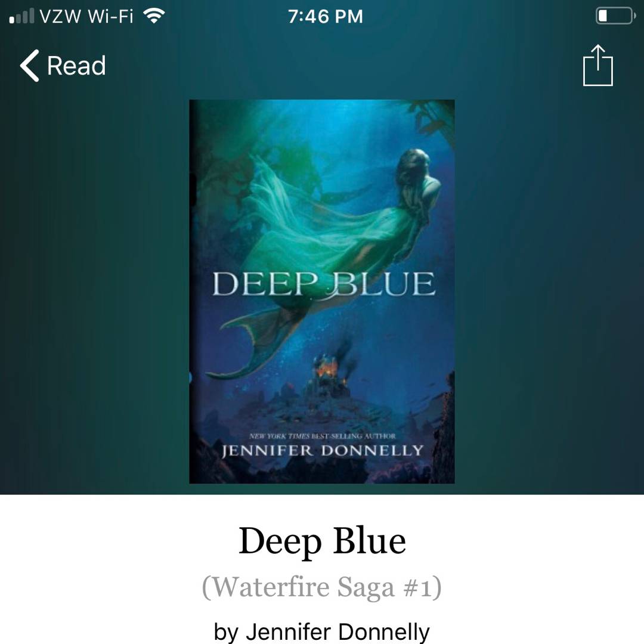Tap the mermaid's head on the cover
Viewport: 644px width, 644px height.
pyautogui.click(x=413, y=165)
